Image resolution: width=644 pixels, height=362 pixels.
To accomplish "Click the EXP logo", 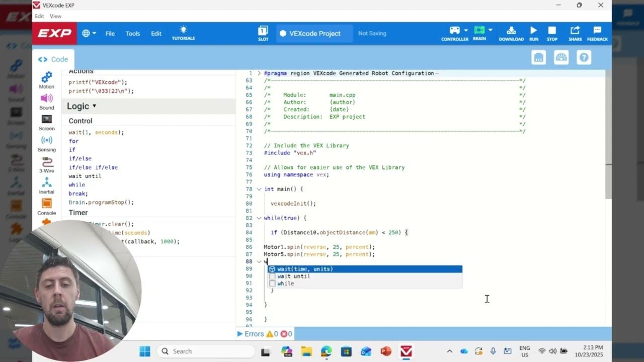I will pos(55,33).
